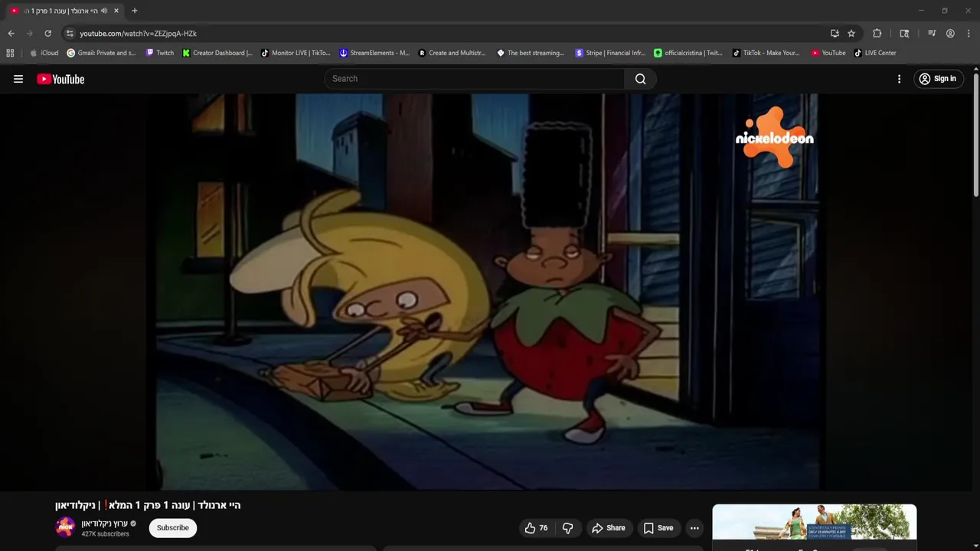This screenshot has height=551, width=980.
Task: Open the sponsored thumbnail in sidebar
Action: click(815, 522)
